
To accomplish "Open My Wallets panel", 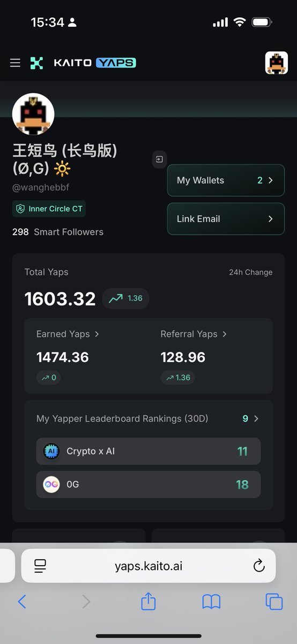I will click(x=226, y=180).
